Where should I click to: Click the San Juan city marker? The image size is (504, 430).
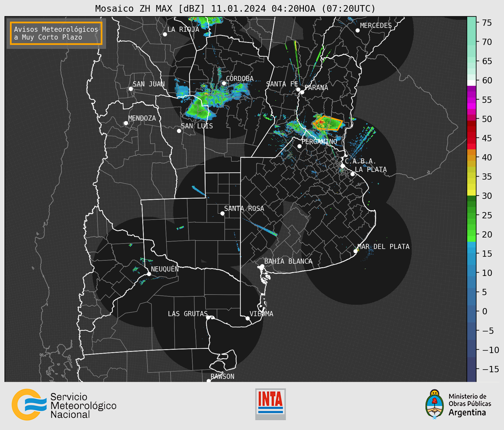tap(131, 89)
